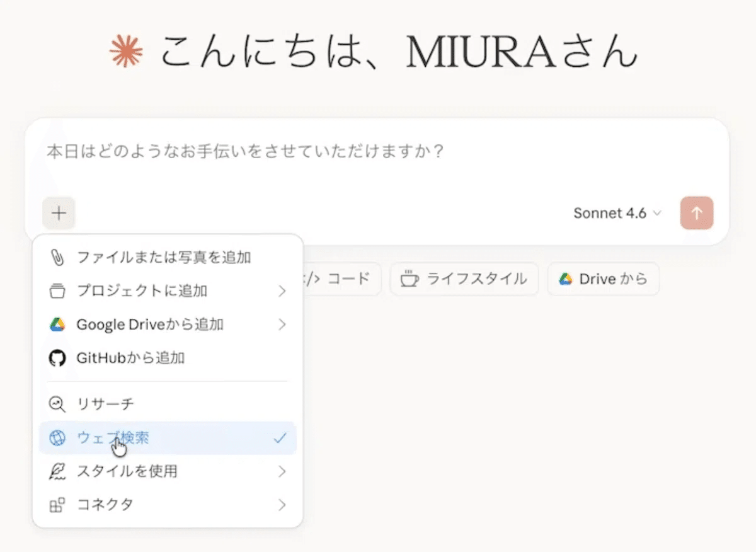The width and height of the screenshot is (756, 552).
Task: Select the ファイルまたは写真を追加 menu entry
Action: pyautogui.click(x=164, y=257)
